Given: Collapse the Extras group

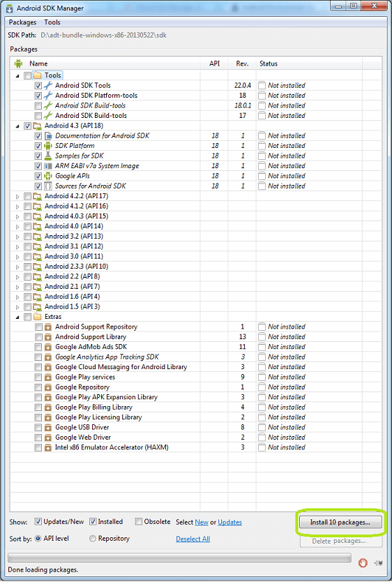Looking at the screenshot, I should click(x=17, y=317).
